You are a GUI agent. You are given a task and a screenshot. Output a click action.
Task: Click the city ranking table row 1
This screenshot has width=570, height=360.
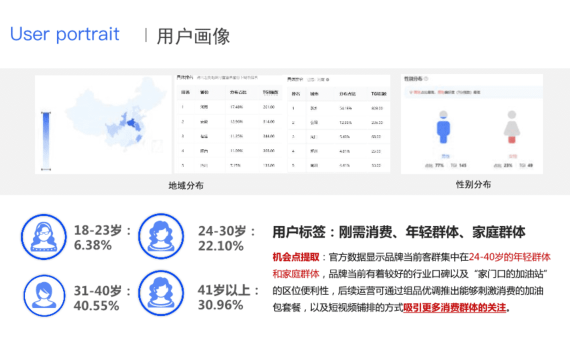tap(339, 108)
